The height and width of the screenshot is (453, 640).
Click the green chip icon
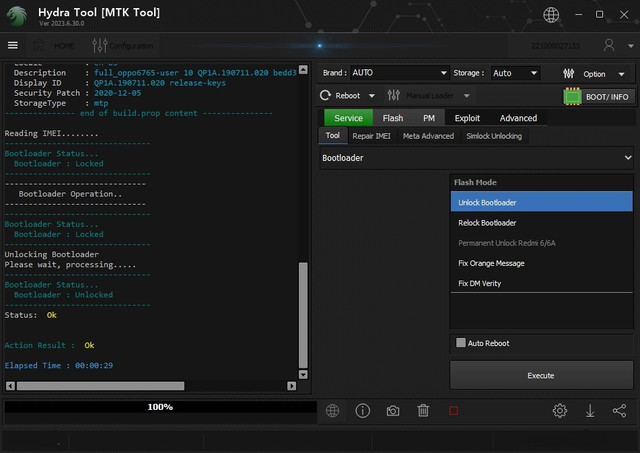tap(572, 97)
